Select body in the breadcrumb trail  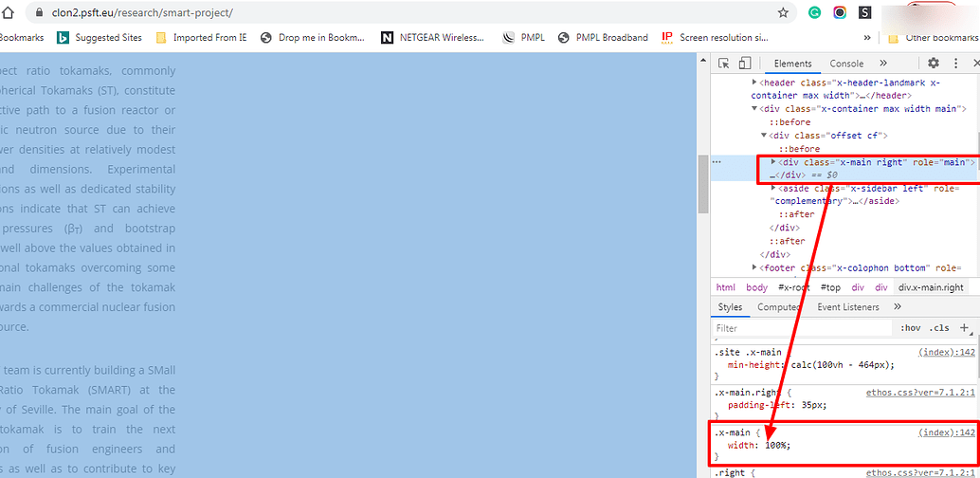(757, 287)
